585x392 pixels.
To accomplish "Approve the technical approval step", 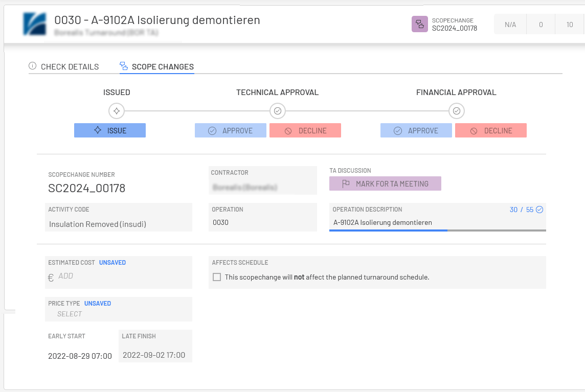I will 231,131.
